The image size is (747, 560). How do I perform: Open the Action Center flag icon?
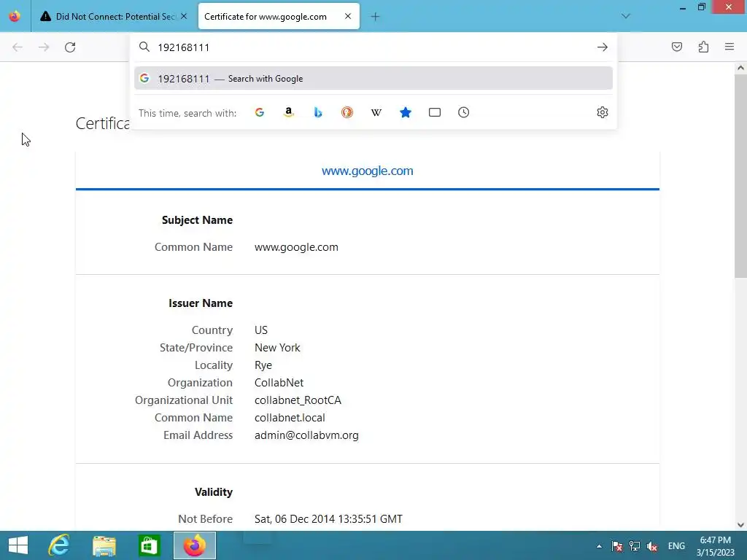click(x=617, y=546)
